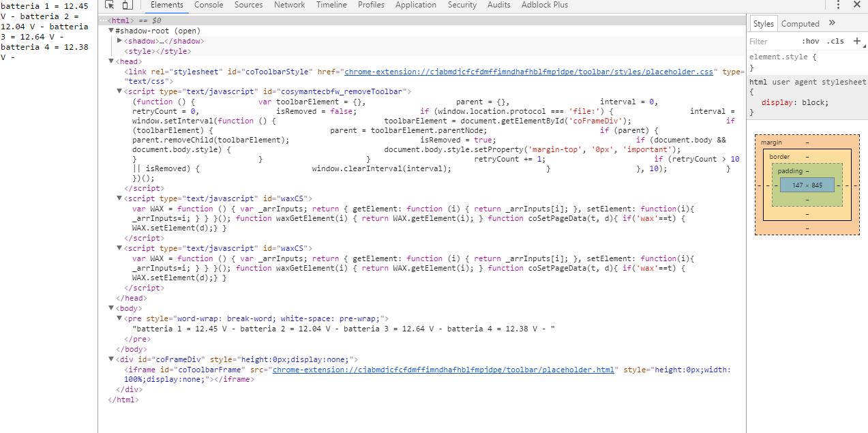Collapse the #shadow-root node

(111, 31)
